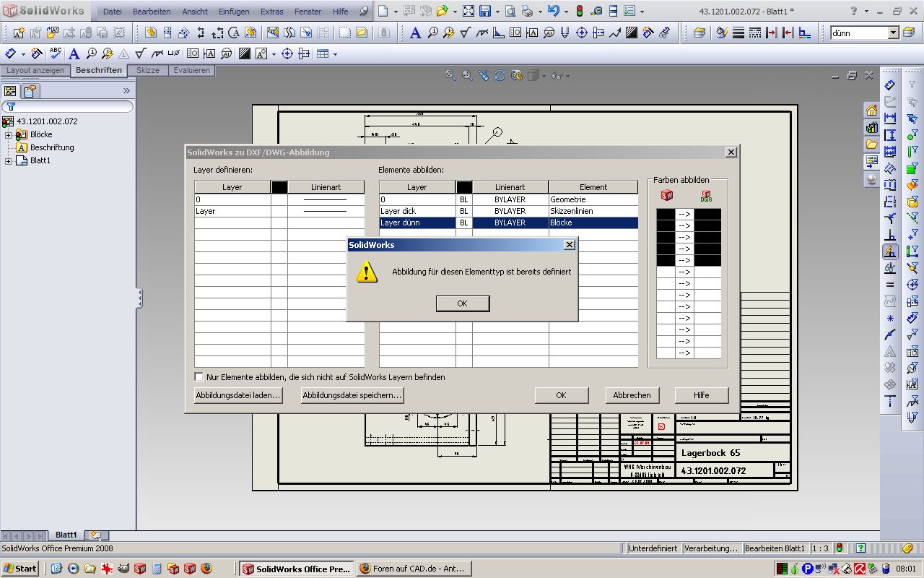
Task: Open the Undo dropdown arrow
Action: [x=565, y=12]
